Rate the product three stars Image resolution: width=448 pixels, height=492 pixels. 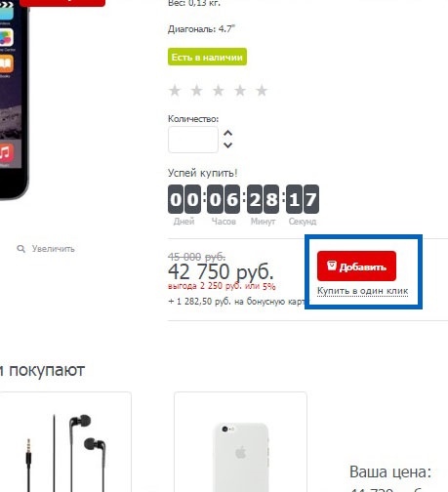point(219,91)
